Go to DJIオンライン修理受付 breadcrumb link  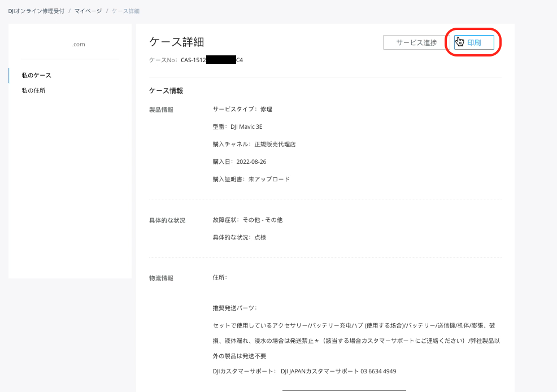36,11
